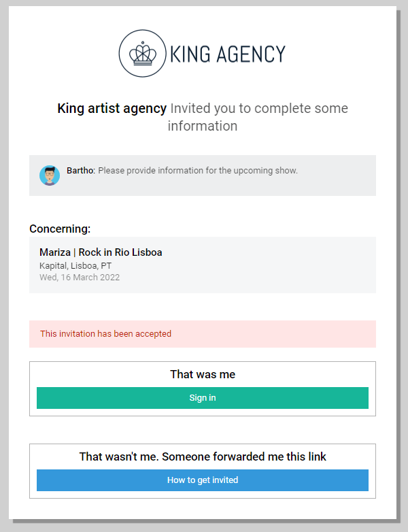Click the word information in the heading
The height and width of the screenshot is (532, 408).
(x=203, y=127)
